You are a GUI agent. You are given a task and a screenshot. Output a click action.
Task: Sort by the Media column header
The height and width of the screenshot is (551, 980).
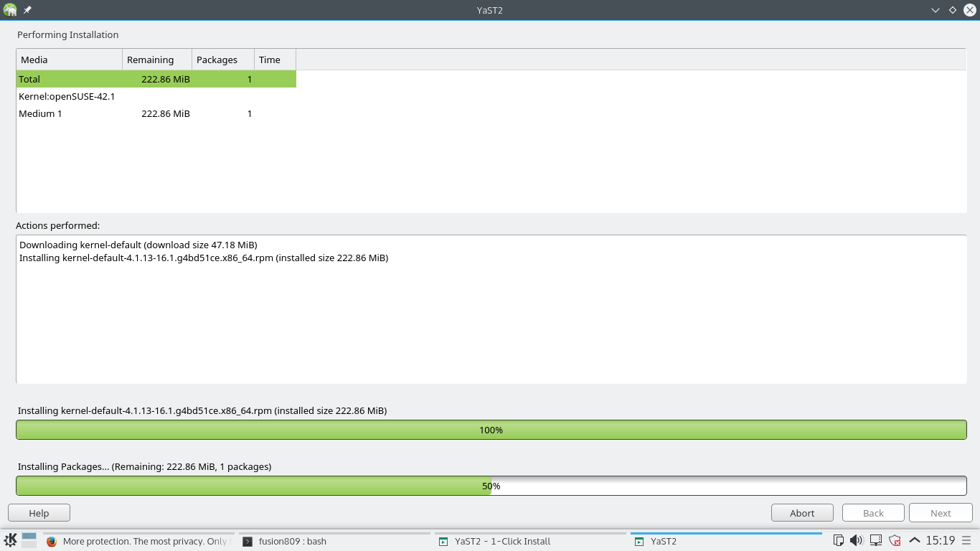pos(69,60)
